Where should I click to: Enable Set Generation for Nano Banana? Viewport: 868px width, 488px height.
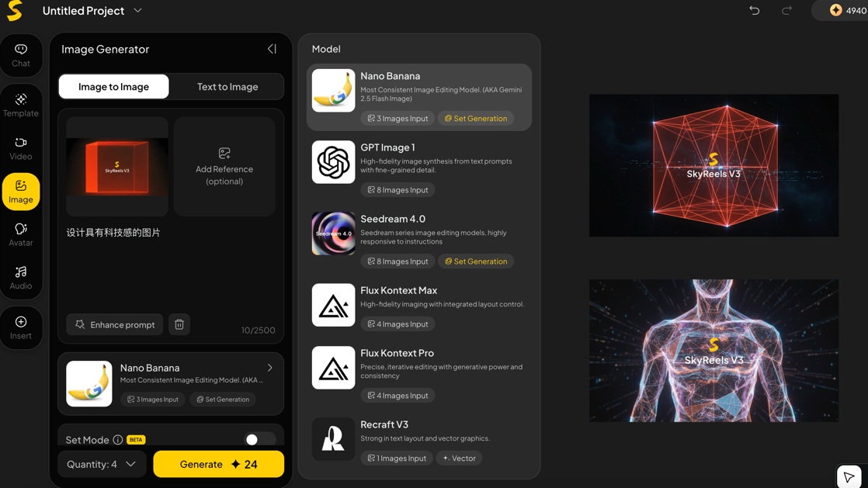pos(476,118)
